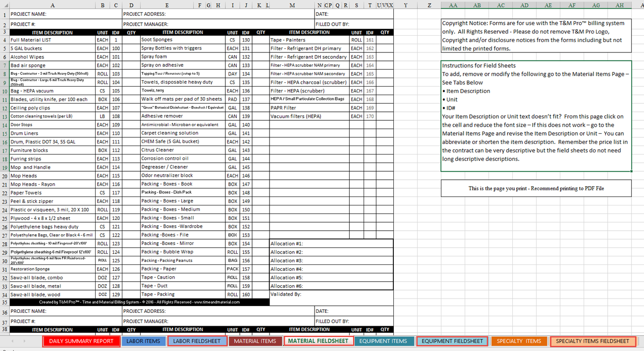644x351 pixels.
Task: Select the 'Furring strips' cell
Action: [53, 159]
